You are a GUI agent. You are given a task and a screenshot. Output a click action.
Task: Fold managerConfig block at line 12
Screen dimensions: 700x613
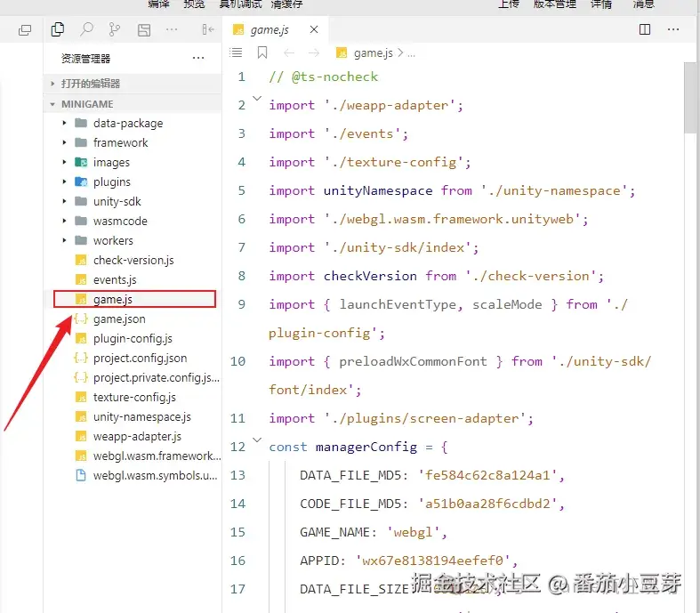[257, 440]
